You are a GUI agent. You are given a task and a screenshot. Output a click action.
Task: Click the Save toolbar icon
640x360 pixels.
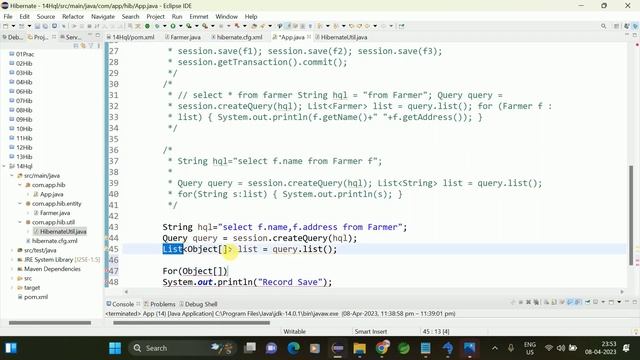[38, 26]
